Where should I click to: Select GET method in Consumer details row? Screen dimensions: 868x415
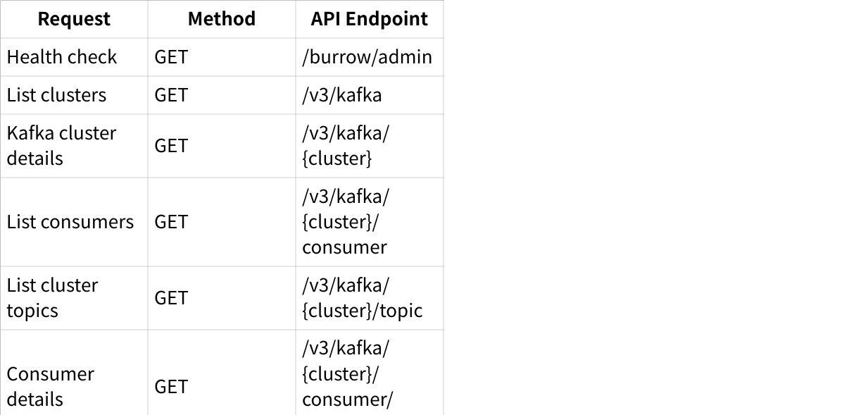171,386
